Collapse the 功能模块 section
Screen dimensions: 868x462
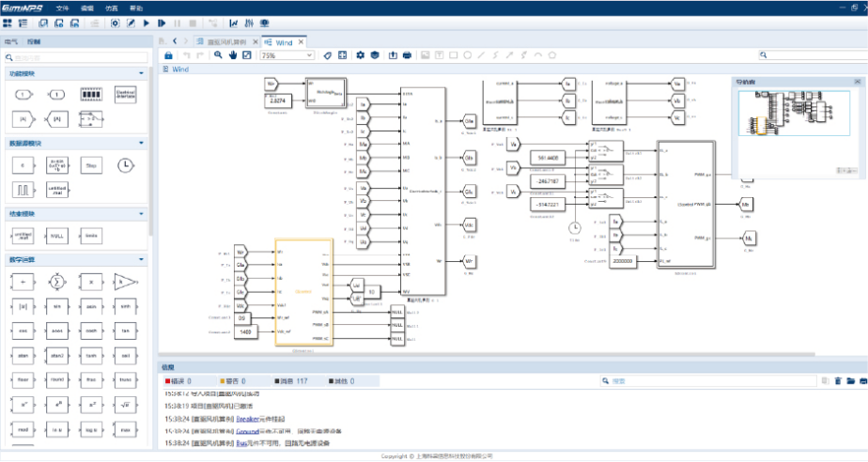pyautogui.click(x=141, y=72)
